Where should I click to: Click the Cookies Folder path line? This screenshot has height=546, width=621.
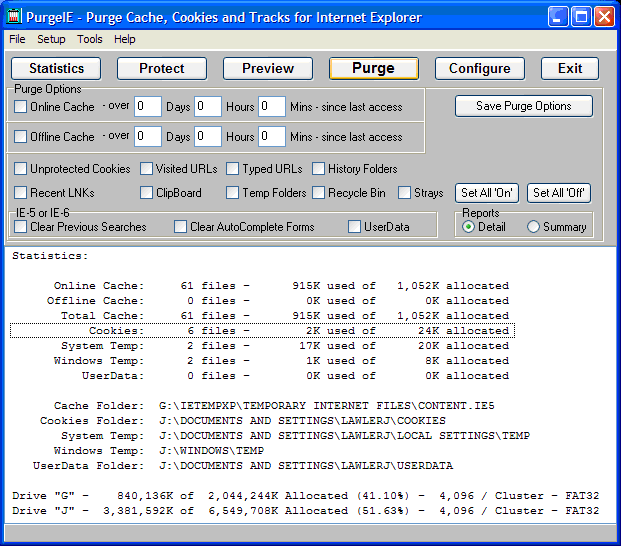[242, 421]
